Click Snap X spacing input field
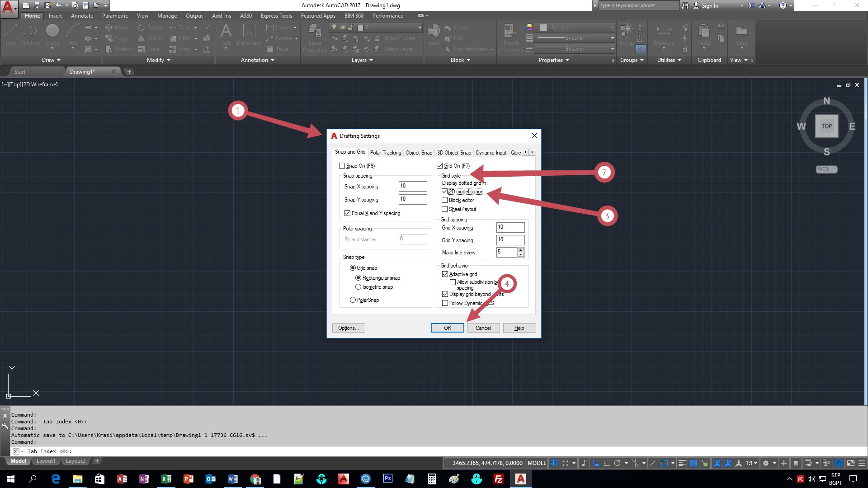Image resolution: width=868 pixels, height=488 pixels. click(x=413, y=186)
